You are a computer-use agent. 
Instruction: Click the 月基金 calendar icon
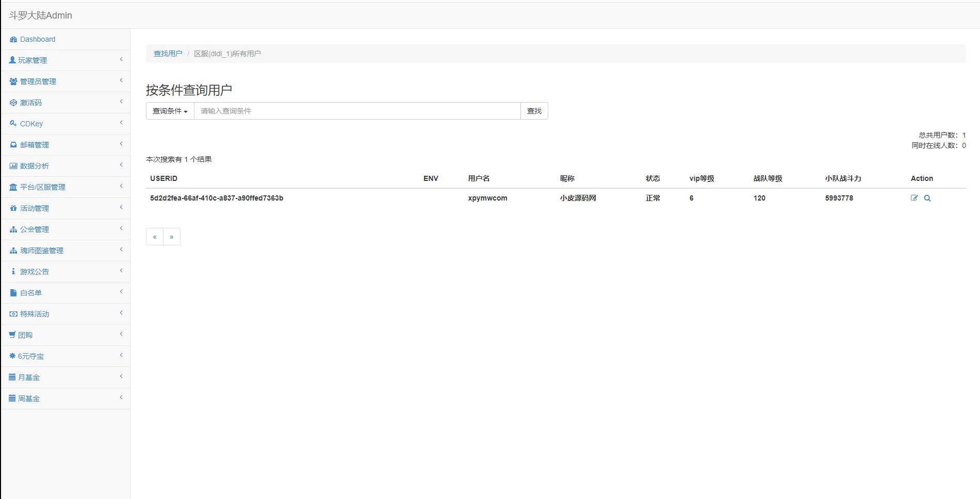(x=12, y=377)
